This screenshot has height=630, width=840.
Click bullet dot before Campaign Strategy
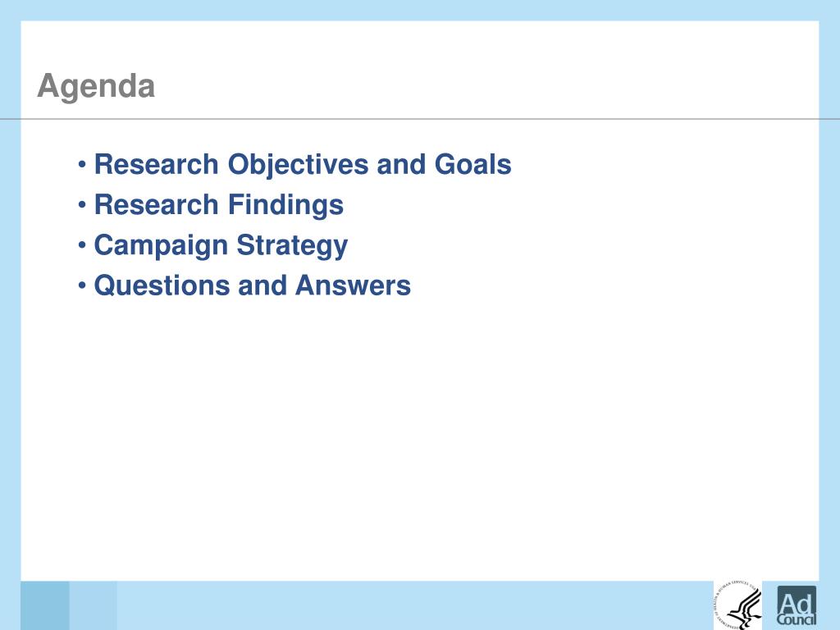click(x=82, y=245)
